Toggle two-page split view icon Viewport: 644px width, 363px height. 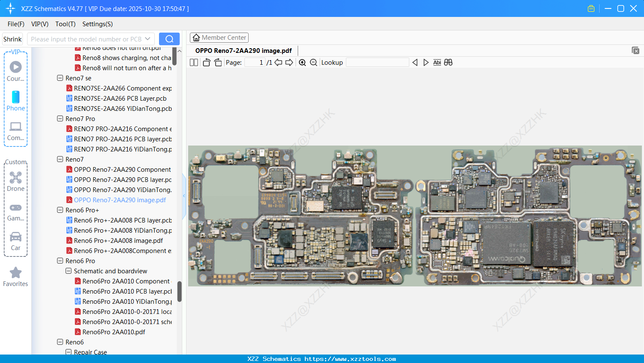[194, 63]
